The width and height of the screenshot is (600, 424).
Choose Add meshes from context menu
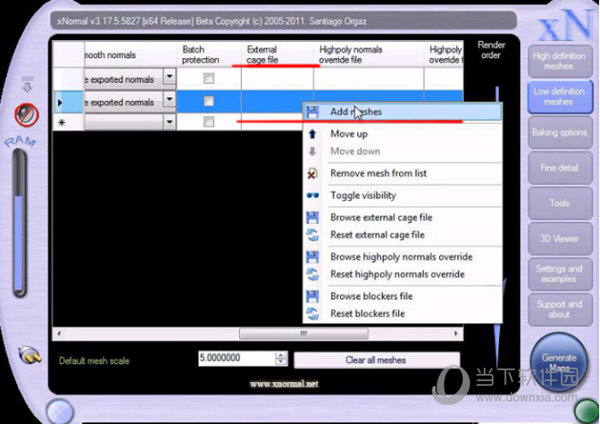(x=402, y=112)
